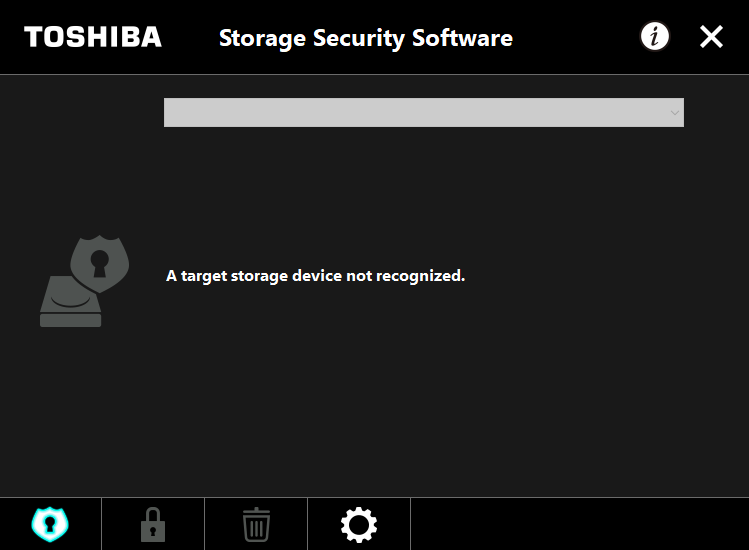Screen dimensions: 749x550
Task: Click the chevron arrow of the device selector
Action: coord(674,113)
